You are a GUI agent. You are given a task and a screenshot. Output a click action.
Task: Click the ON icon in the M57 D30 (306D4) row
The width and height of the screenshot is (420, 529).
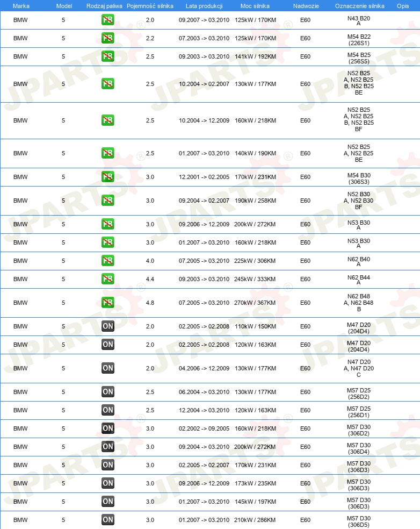pos(108,446)
